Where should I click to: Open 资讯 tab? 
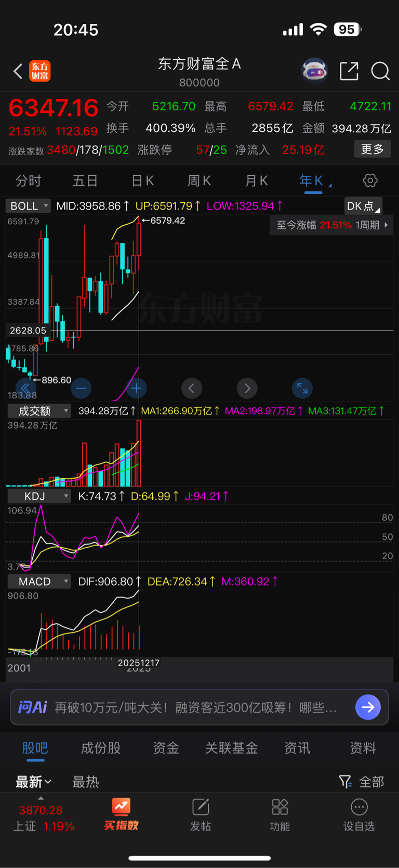point(297,748)
